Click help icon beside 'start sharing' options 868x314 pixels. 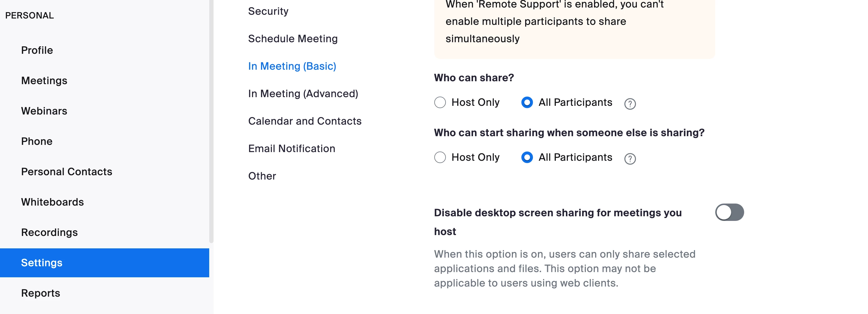pos(629,158)
